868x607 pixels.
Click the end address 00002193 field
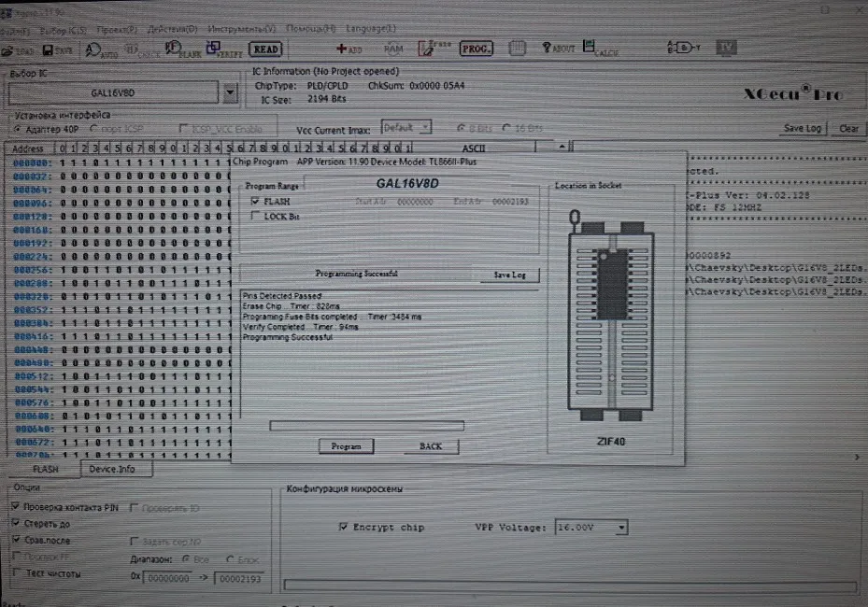click(239, 578)
